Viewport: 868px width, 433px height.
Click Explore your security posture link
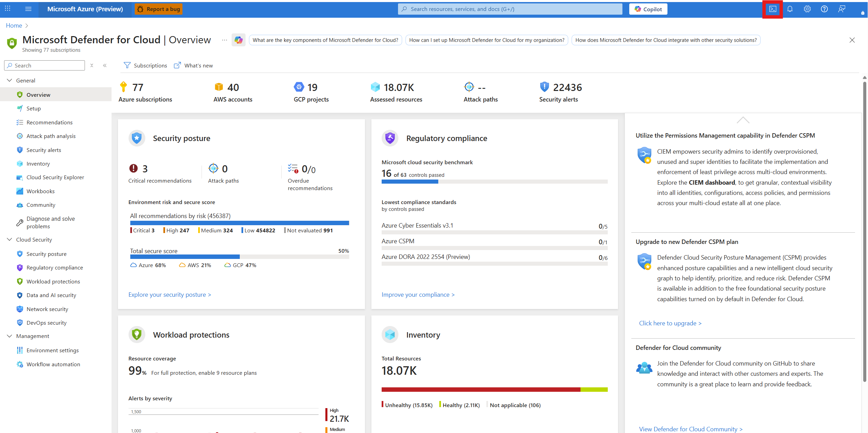click(x=170, y=295)
